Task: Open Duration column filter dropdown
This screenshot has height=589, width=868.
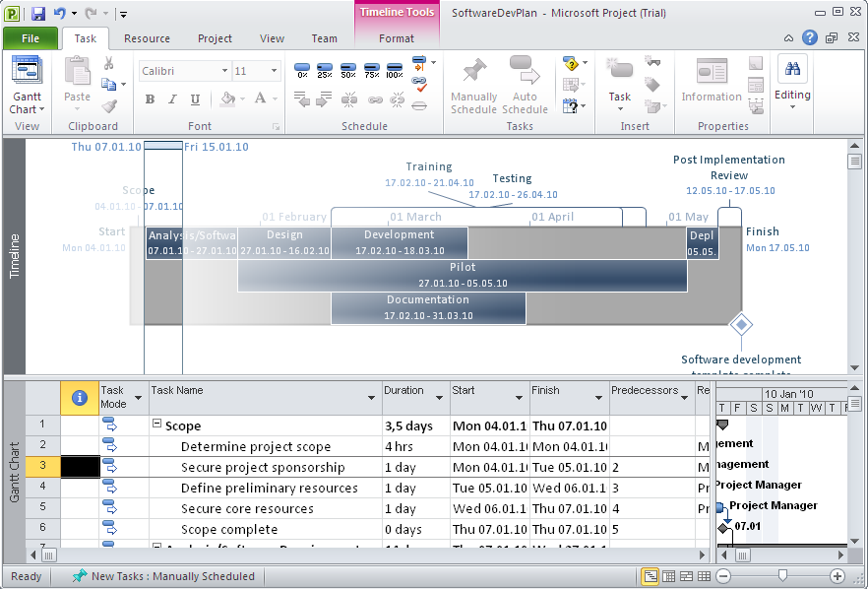Action: [439, 398]
